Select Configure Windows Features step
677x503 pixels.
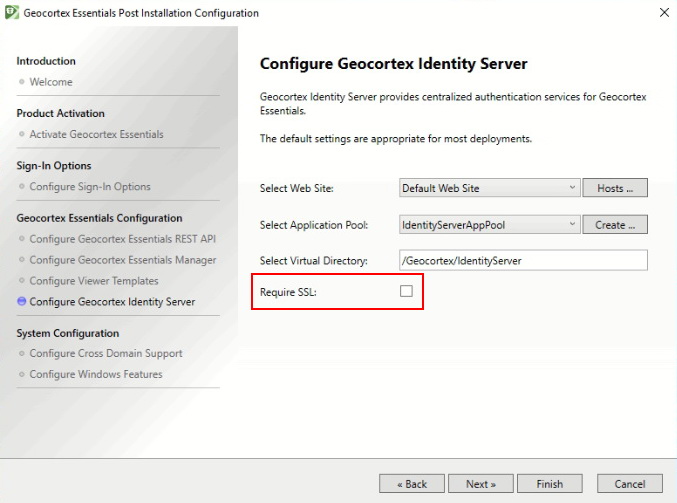pyautogui.click(x=96, y=374)
